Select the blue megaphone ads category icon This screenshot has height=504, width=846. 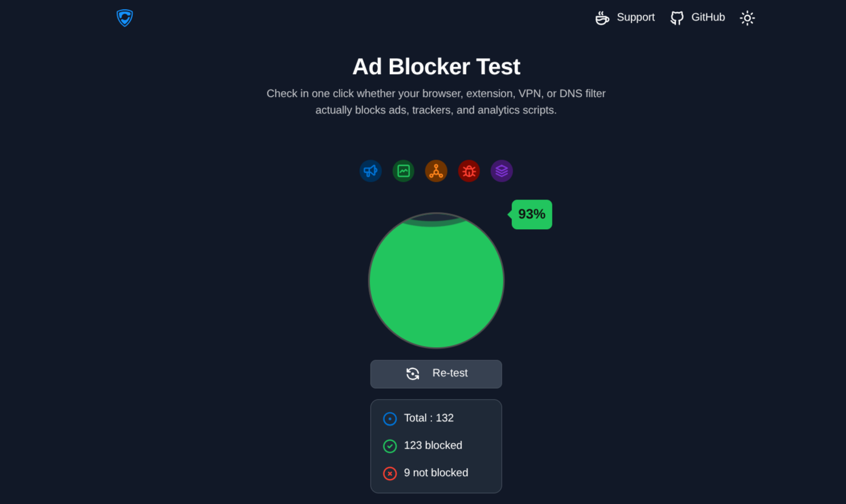coord(371,171)
